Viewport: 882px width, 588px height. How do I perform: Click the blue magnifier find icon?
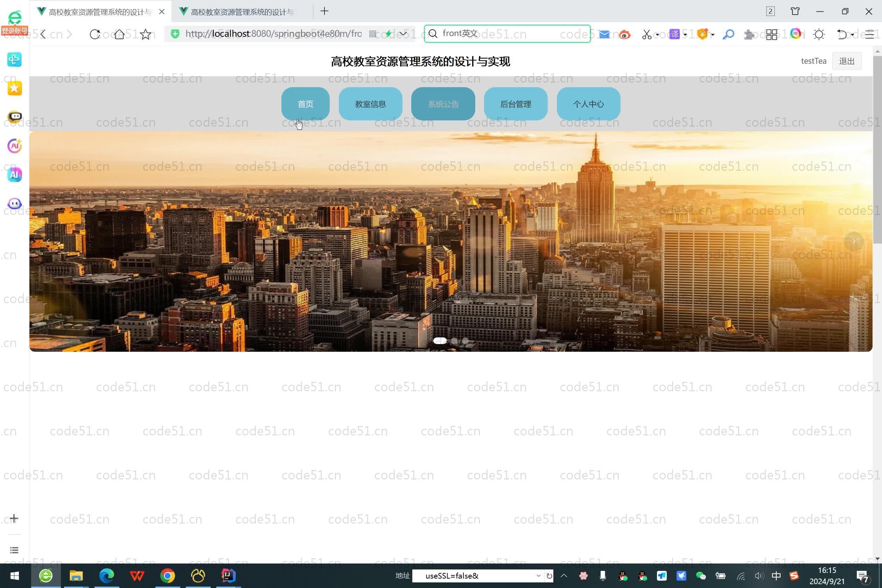tap(728, 35)
